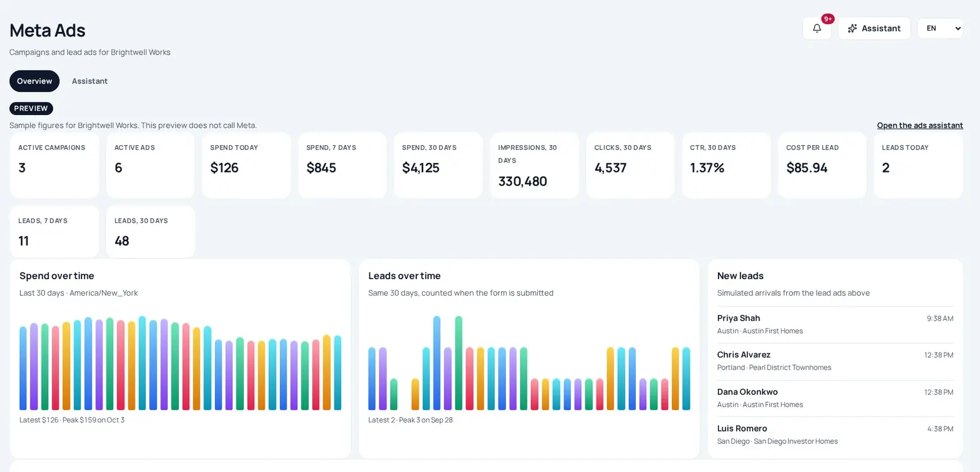Switch to the Overview tab
This screenshot has height=472, width=980.
(x=34, y=81)
